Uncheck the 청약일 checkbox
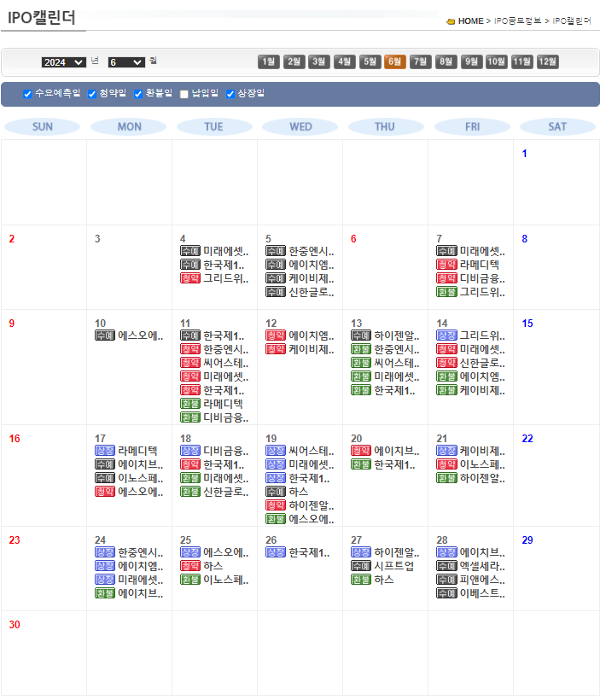 click(x=92, y=94)
